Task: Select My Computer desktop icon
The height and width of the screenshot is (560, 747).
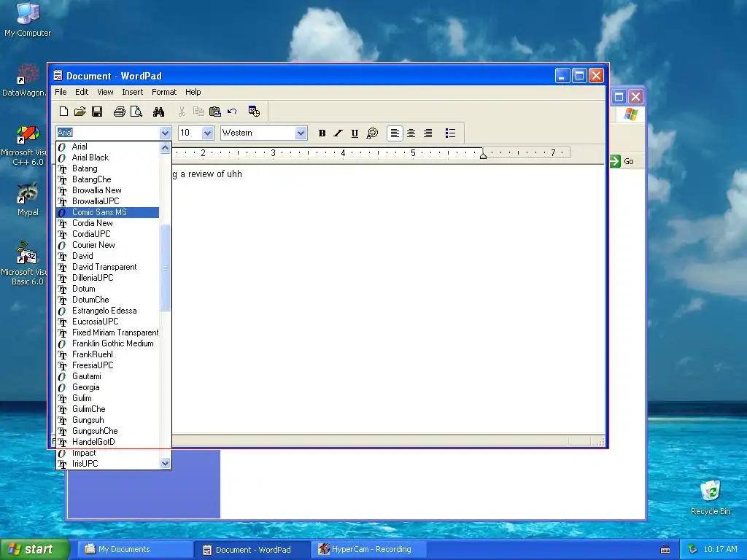Action: coord(28,20)
